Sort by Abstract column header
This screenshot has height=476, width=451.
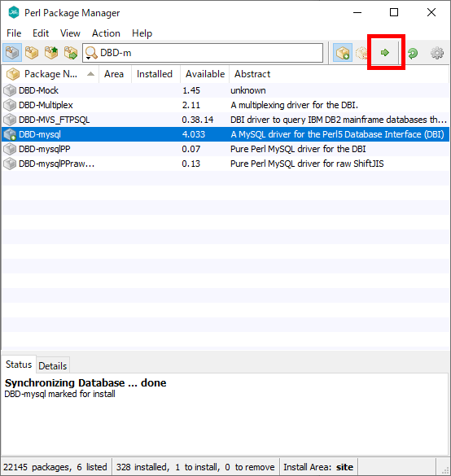(x=339, y=74)
